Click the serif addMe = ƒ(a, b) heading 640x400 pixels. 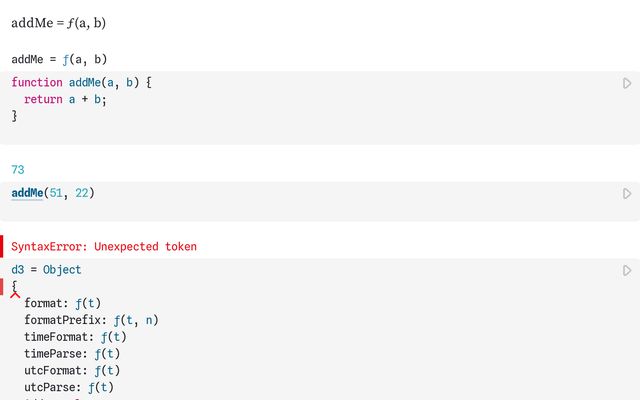(x=58, y=22)
